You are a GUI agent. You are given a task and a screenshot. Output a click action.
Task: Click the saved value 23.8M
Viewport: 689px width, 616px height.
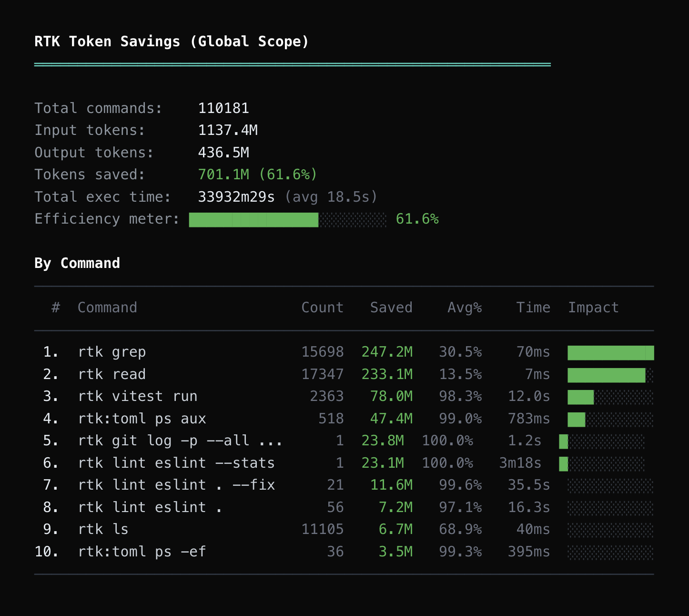pyautogui.click(x=383, y=441)
